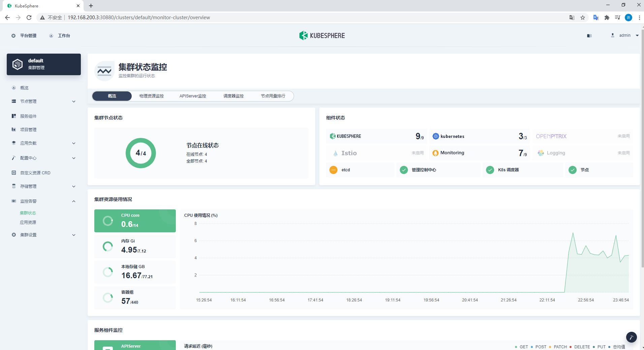Click the docs icon beside admin
Image resolution: width=644 pixels, height=350 pixels.
(589, 36)
